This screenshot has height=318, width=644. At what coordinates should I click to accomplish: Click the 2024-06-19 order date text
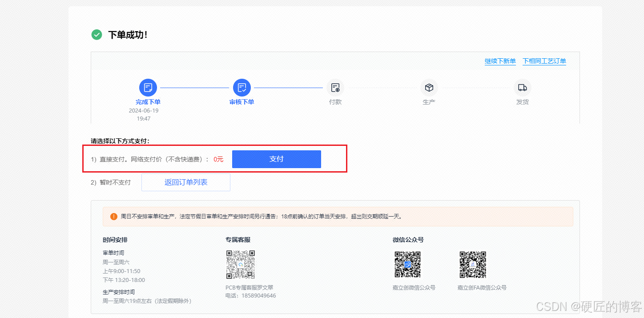click(144, 110)
